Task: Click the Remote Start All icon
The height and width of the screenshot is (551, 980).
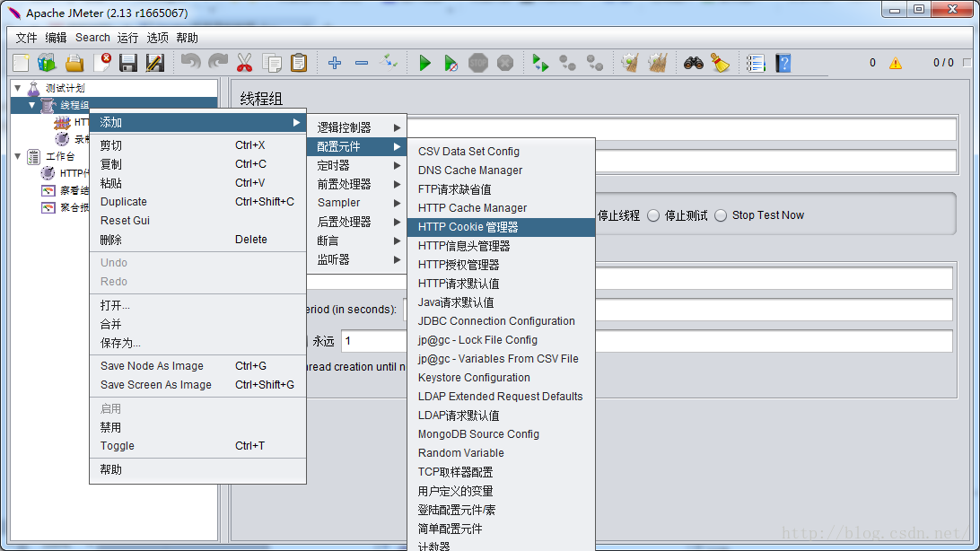Action: point(540,63)
